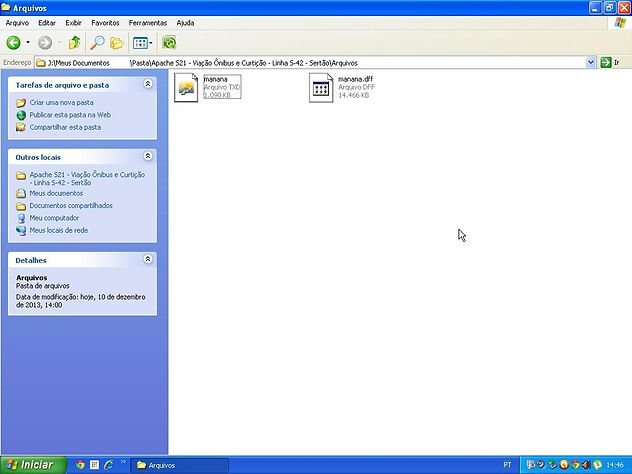
Task: Click the Chrome tray icon
Action: (575, 465)
